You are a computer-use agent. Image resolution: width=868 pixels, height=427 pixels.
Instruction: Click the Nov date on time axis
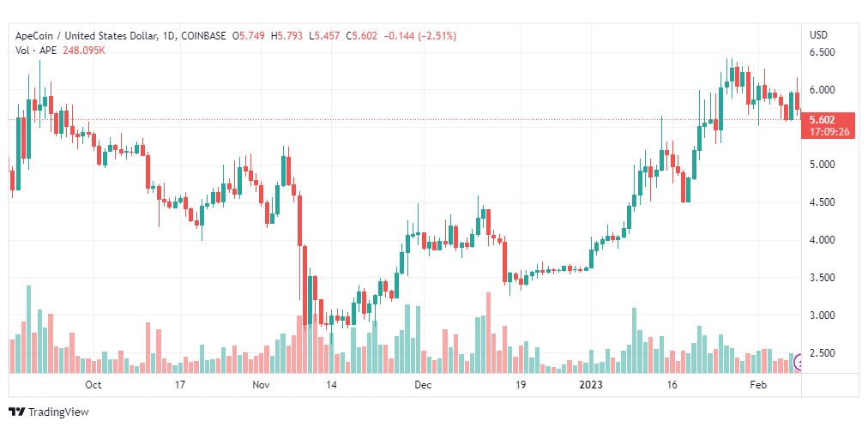coord(260,384)
